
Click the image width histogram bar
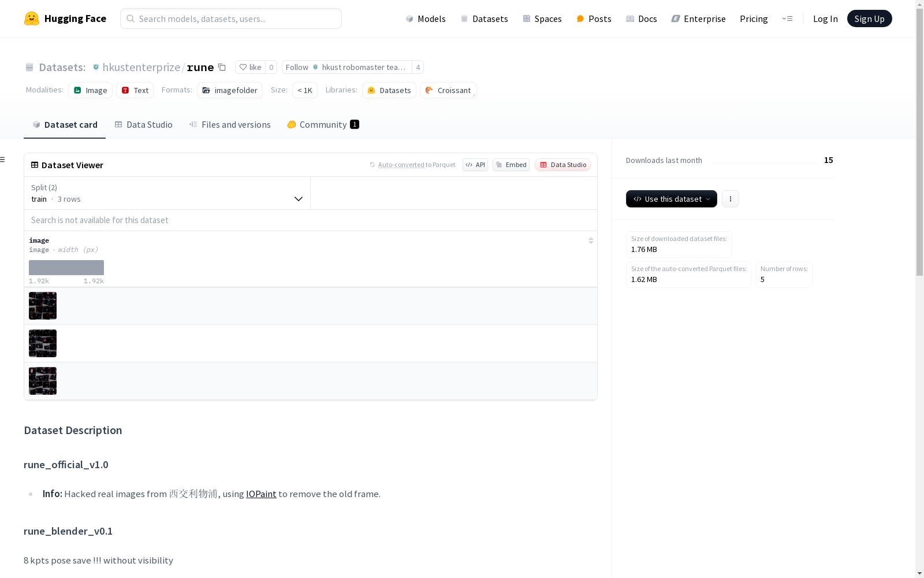coord(66,268)
